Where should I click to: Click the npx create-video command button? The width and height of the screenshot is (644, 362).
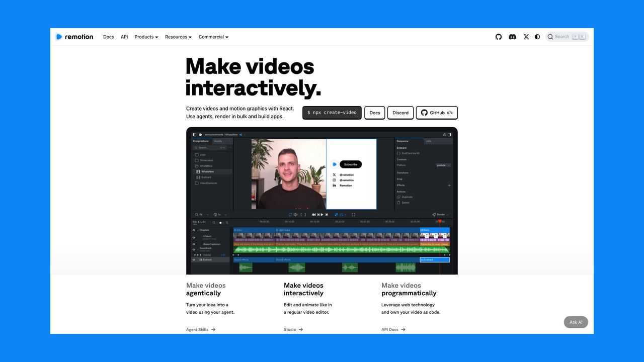[332, 113]
